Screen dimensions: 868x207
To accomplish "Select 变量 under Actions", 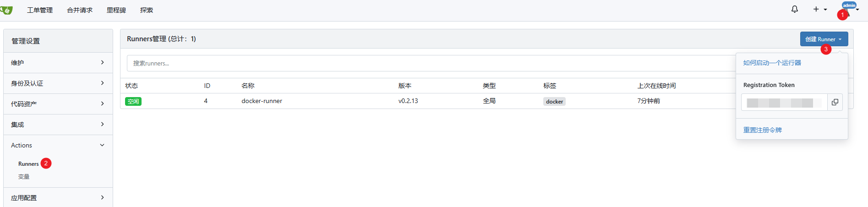I will point(24,177).
